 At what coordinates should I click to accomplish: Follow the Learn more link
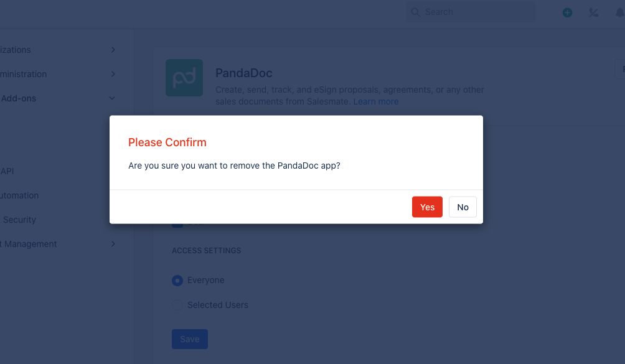[x=376, y=101]
